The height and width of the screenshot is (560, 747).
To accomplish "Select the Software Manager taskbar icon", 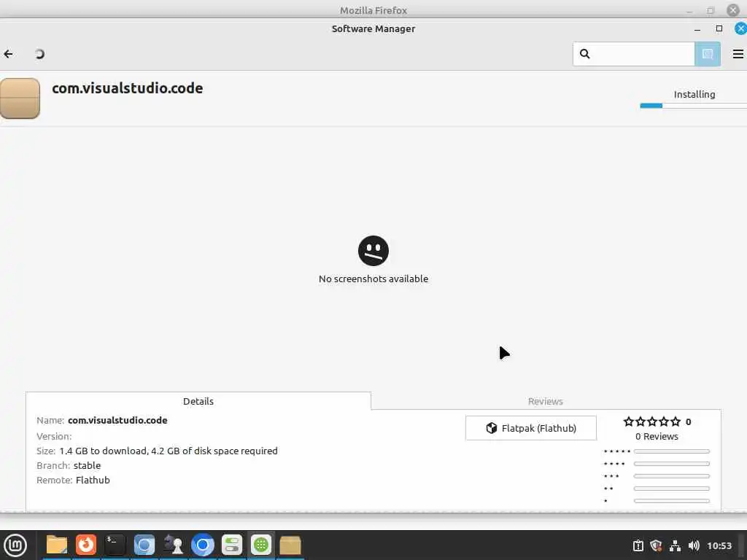I will coord(261,545).
